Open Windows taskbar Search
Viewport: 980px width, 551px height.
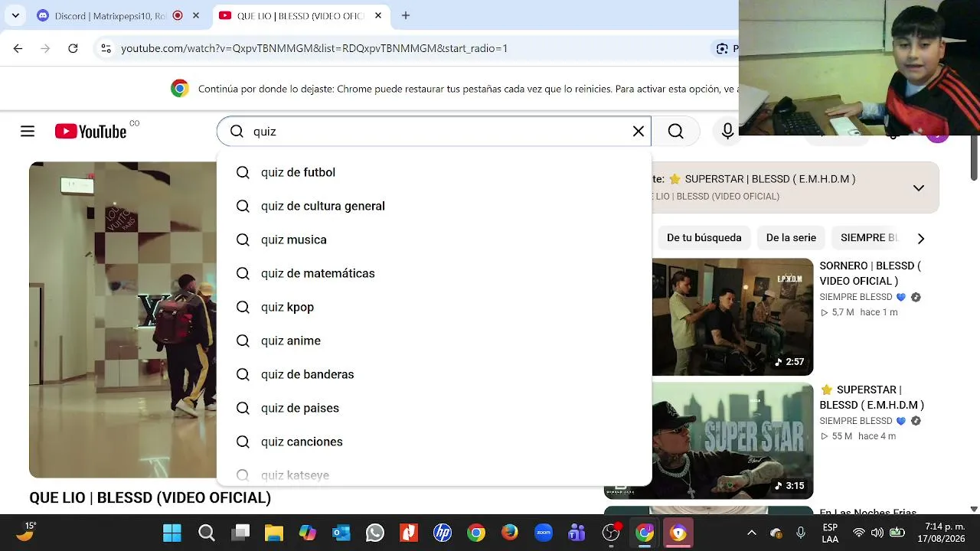point(206,533)
